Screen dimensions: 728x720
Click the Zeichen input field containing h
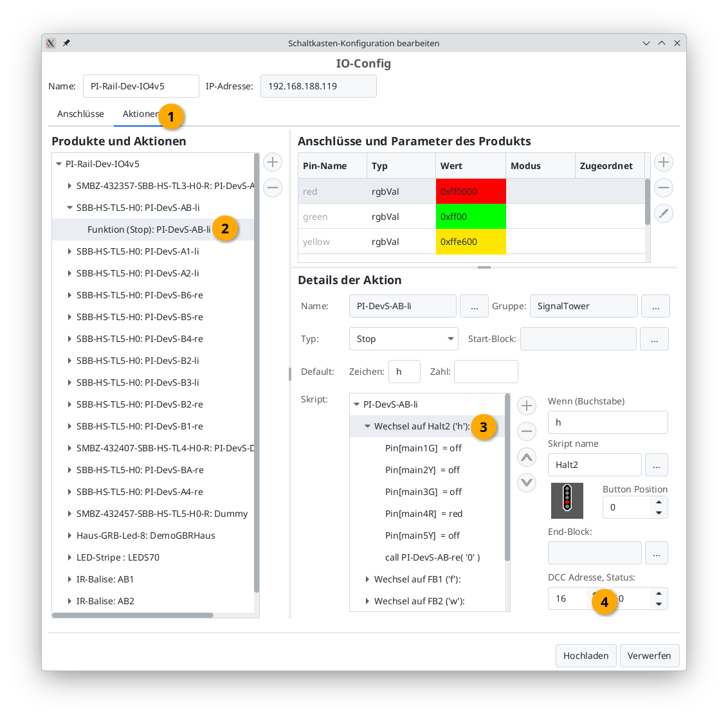point(405,372)
